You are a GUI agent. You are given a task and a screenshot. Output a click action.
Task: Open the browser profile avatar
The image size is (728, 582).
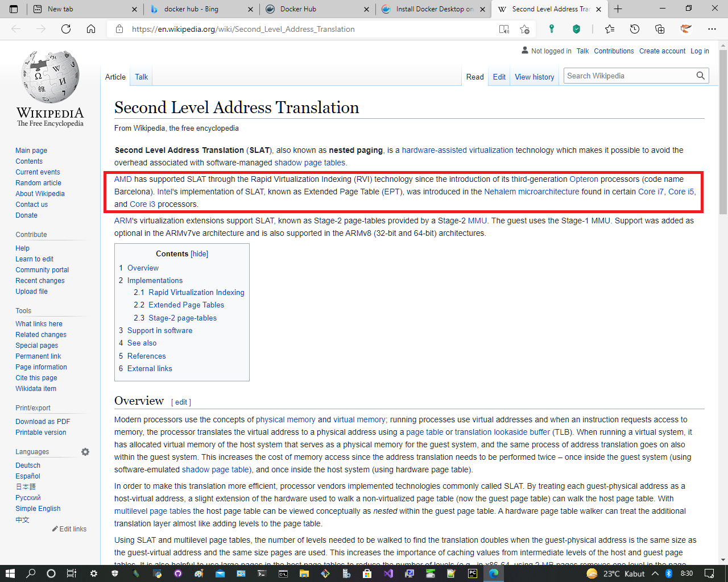pyautogui.click(x=686, y=29)
